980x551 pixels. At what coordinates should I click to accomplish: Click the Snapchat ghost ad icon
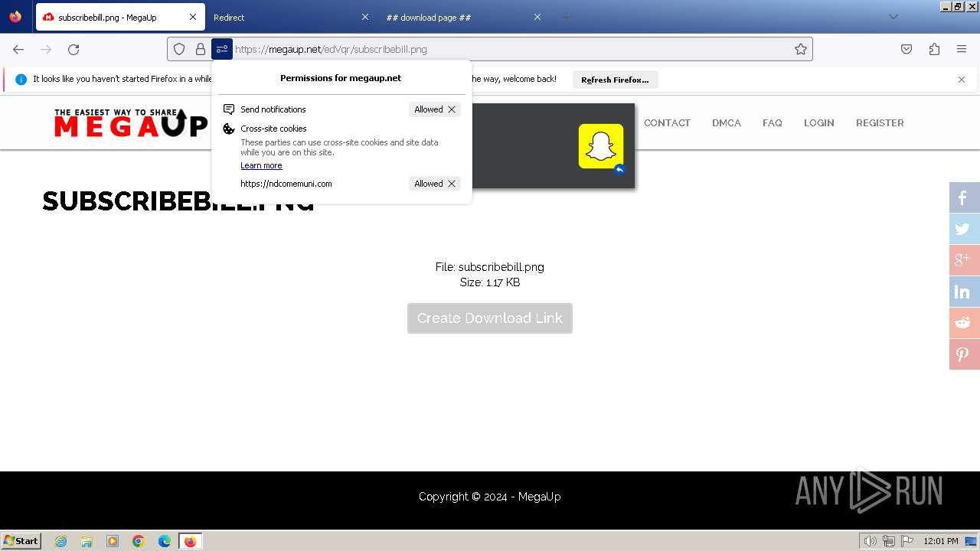[x=601, y=145]
